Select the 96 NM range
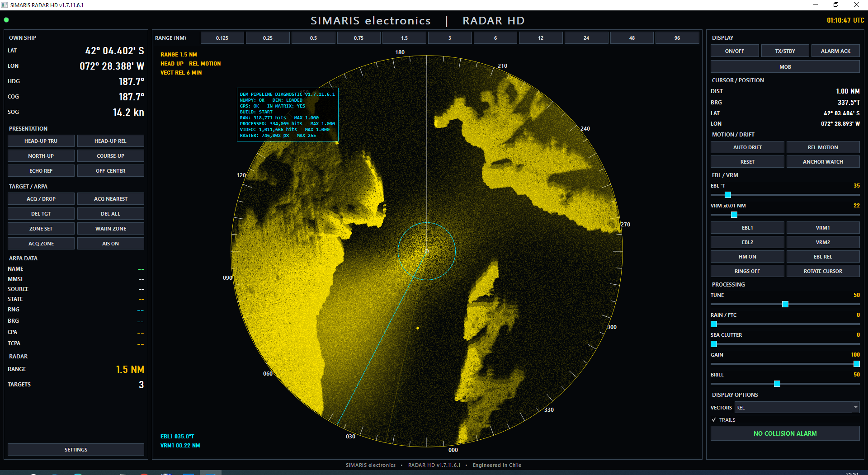This screenshot has height=475, width=868. point(677,38)
